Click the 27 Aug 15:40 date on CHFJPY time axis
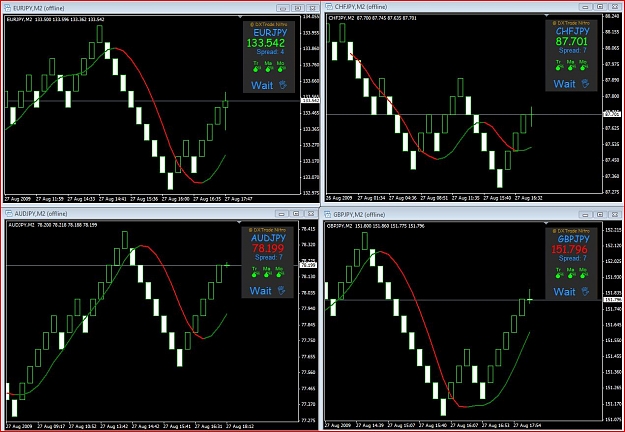 [x=497, y=198]
